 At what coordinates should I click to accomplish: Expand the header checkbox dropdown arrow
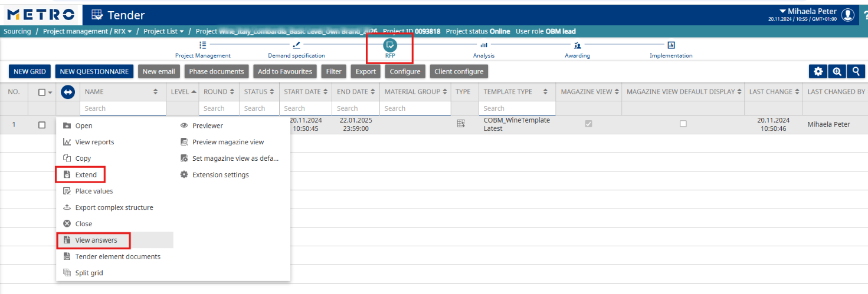tap(50, 93)
